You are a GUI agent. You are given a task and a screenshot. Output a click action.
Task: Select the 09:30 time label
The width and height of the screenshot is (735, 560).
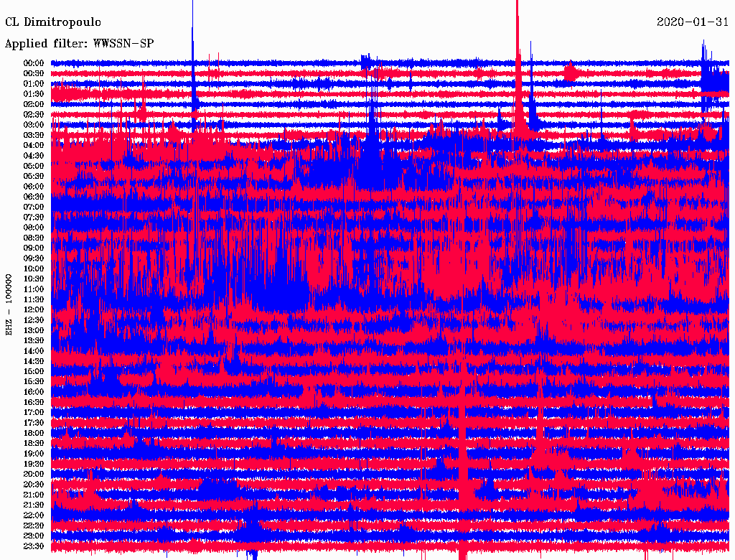(34, 258)
